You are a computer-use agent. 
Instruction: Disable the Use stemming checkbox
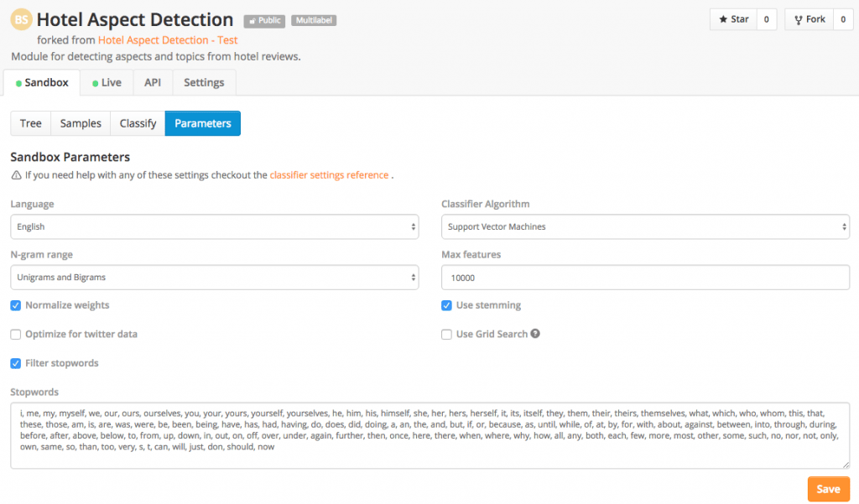447,305
